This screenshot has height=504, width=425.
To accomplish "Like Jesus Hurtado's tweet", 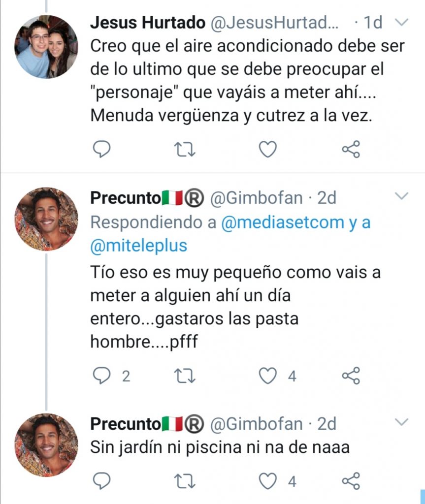I will tap(268, 149).
